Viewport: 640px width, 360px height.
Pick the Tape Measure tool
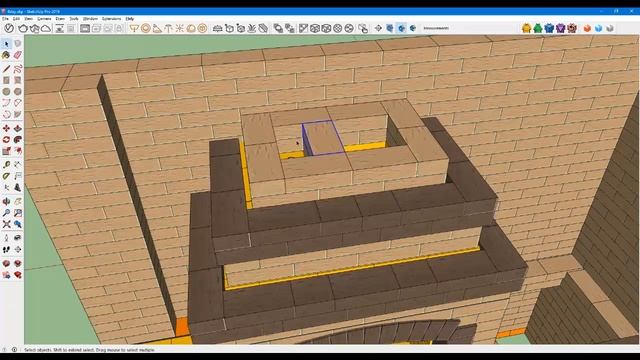(6, 165)
